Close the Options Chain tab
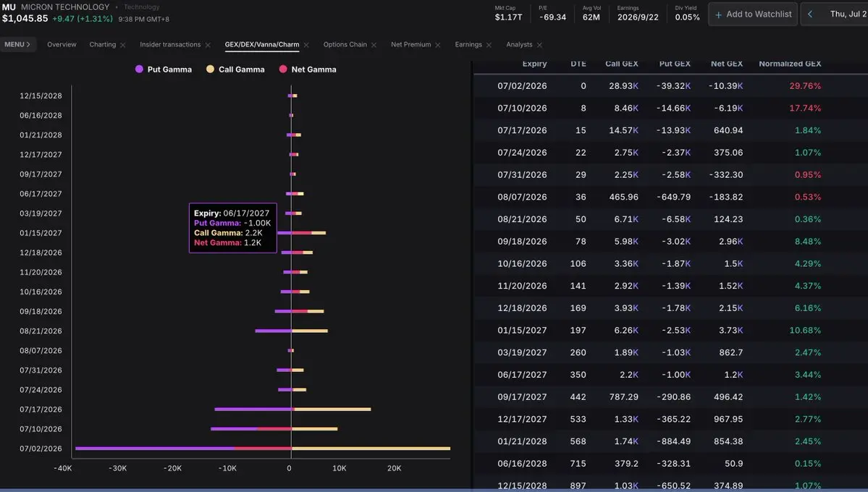 click(x=374, y=45)
